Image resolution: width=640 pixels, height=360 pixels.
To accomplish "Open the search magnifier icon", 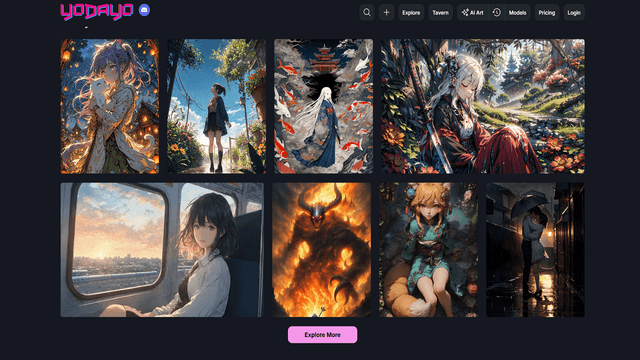I will pos(367,13).
